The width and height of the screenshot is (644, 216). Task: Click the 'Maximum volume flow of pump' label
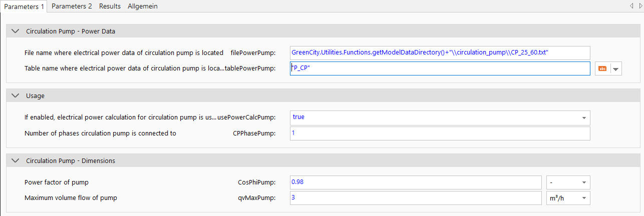[71, 198]
